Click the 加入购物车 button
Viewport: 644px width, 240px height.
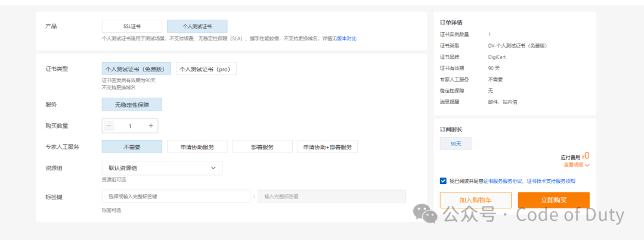476,200
